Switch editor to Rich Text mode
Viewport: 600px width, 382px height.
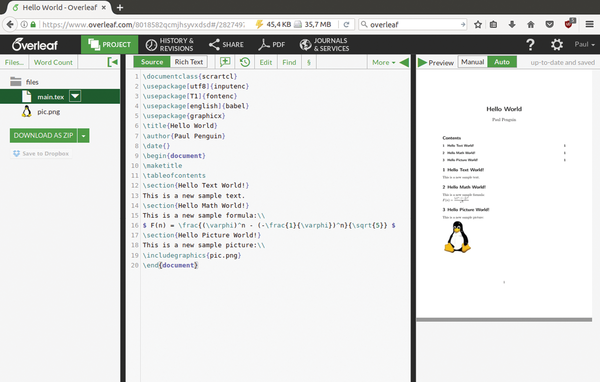click(189, 62)
